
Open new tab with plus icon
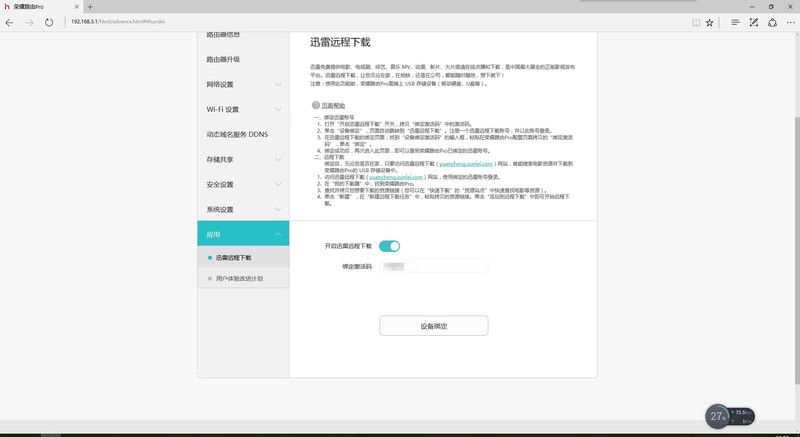(90, 7)
